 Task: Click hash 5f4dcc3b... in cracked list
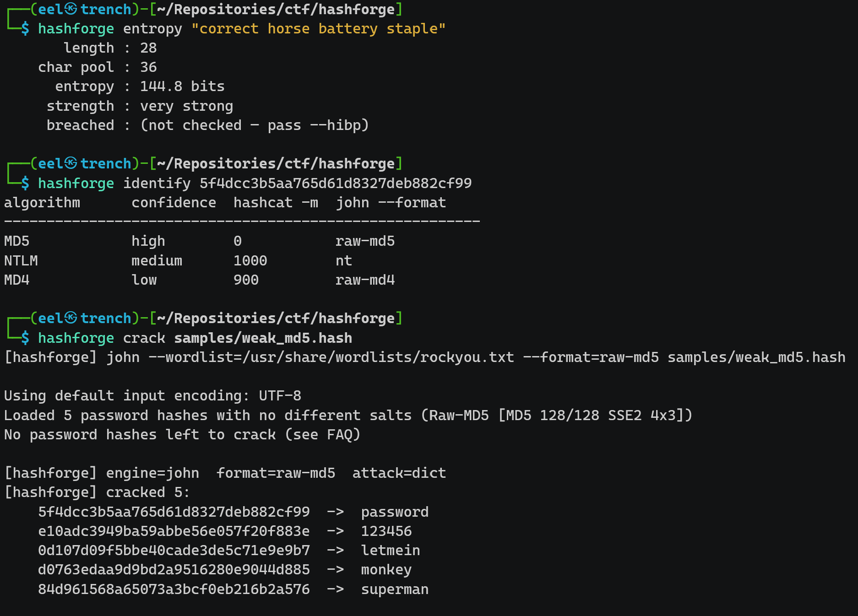tap(174, 512)
